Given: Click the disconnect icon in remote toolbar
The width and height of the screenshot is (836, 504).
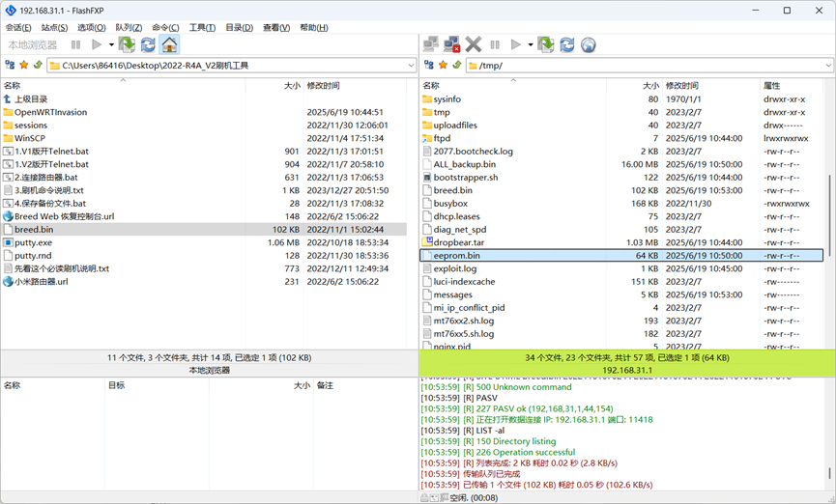Looking at the screenshot, I should click(x=451, y=44).
